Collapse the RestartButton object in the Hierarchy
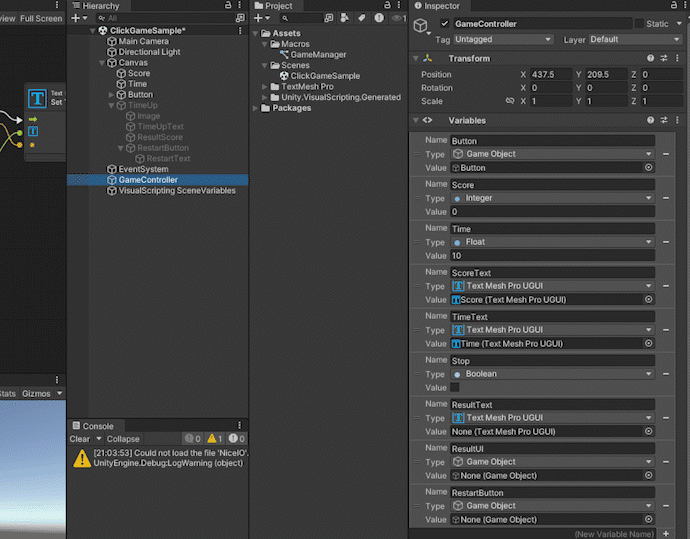 121,148
